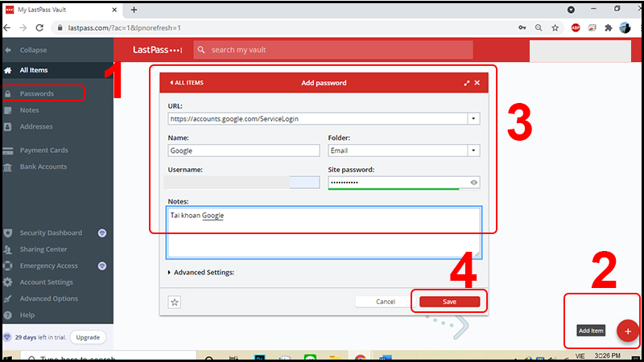Open the Folder dropdown arrow
Image resolution: width=644 pixels, height=362 pixels.
[473, 150]
